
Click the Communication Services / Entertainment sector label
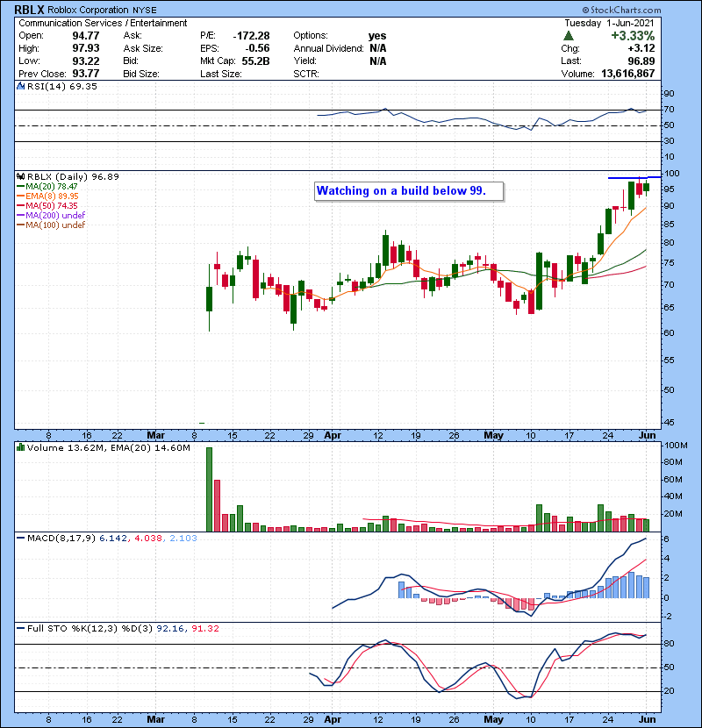(103, 23)
